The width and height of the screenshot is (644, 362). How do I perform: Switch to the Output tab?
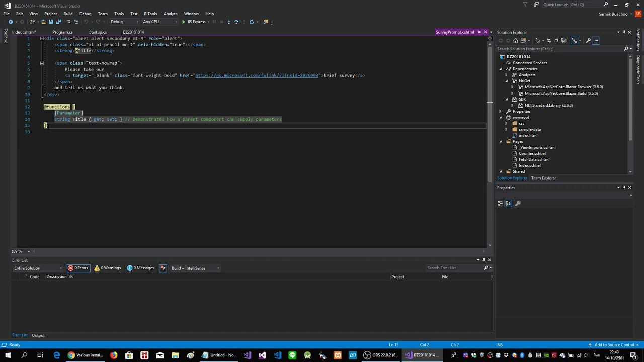(x=38, y=335)
